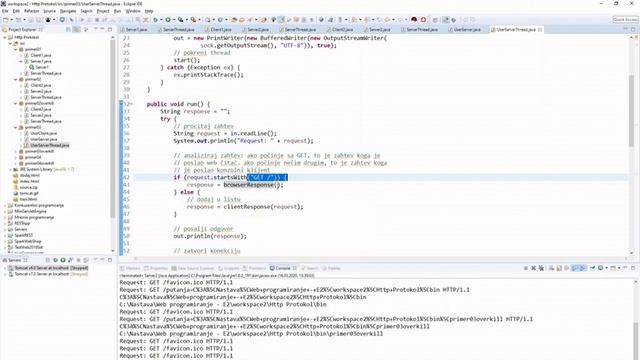
Task: Open the Debug configurations dropdown arrow
Action: pyautogui.click(x=161, y=20)
